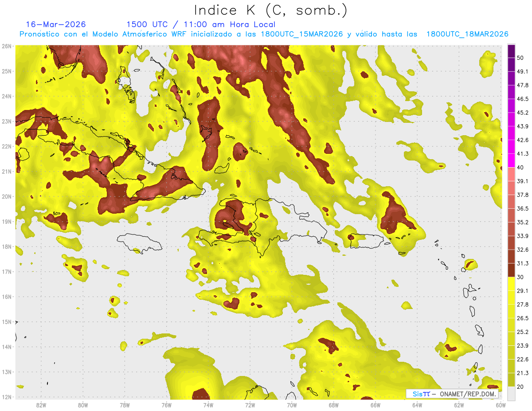Click longitude label "74W"
Viewport: 532px width, 411px height.
pos(208,405)
